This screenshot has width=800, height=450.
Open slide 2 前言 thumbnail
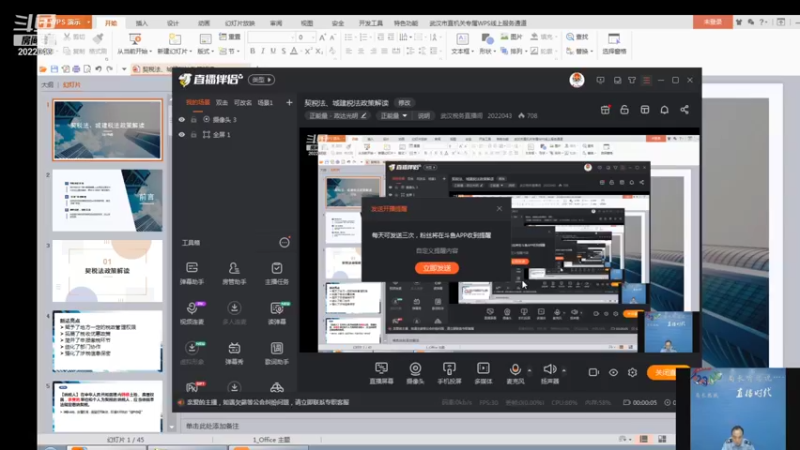tap(107, 201)
